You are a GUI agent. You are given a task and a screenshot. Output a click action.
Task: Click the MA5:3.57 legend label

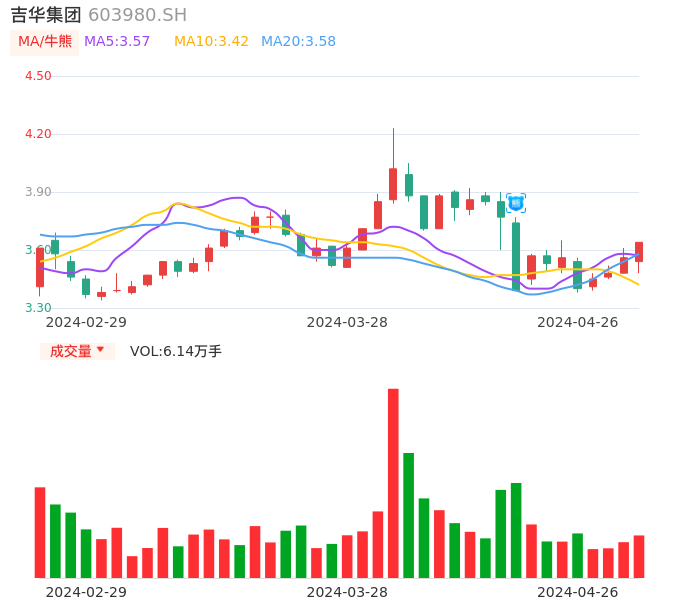coord(117,42)
